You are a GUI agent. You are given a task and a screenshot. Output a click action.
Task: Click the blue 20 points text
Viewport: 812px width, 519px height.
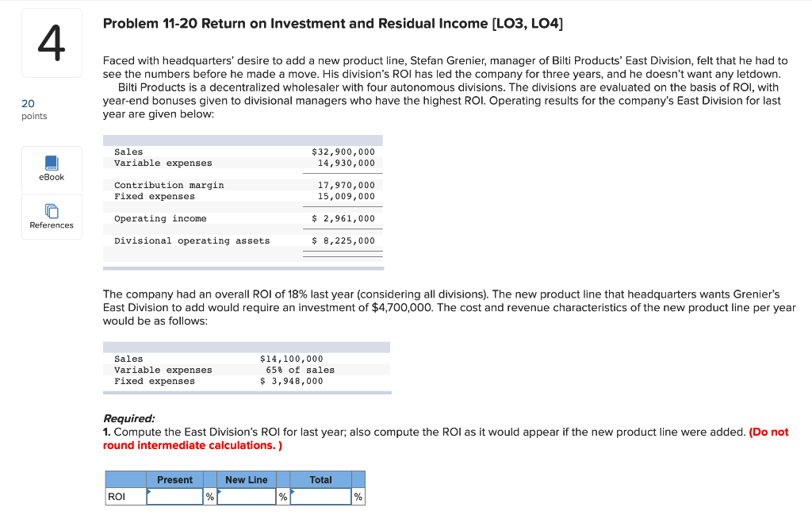point(27,104)
